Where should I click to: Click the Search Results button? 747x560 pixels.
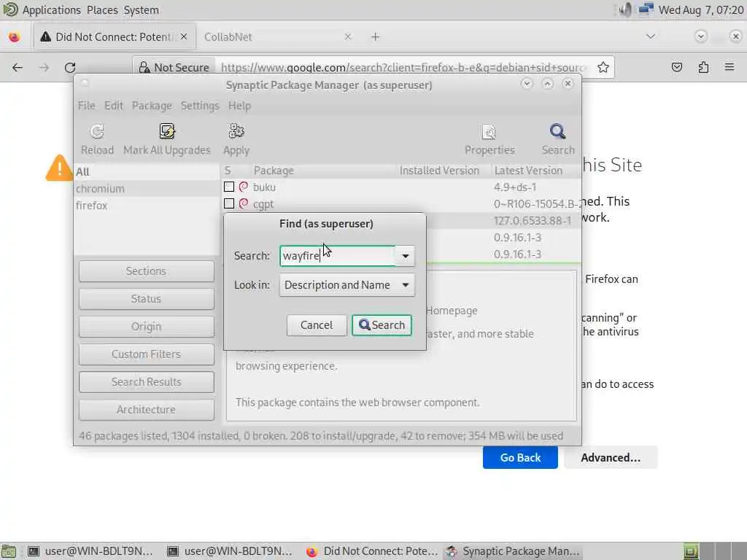[x=146, y=382]
